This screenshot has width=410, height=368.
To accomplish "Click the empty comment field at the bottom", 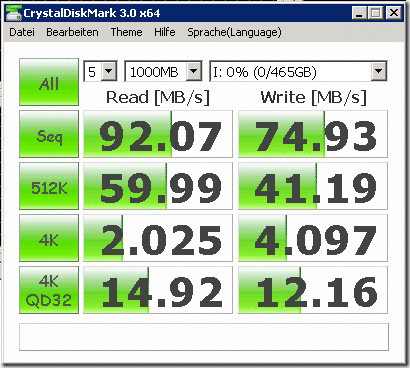I will point(204,337).
